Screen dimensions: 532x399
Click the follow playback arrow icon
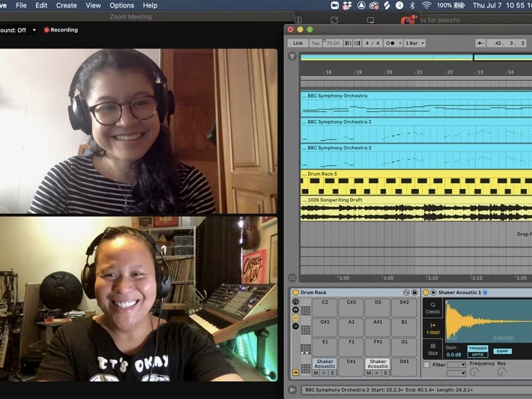pyautogui.click(x=480, y=43)
